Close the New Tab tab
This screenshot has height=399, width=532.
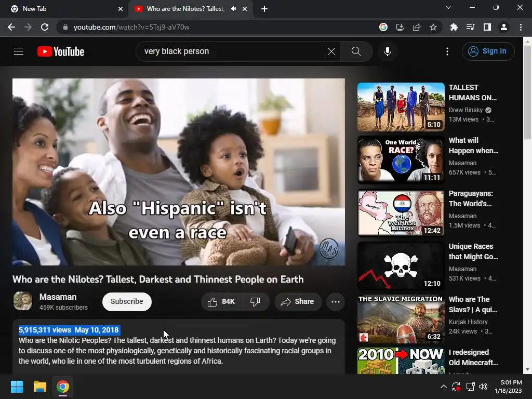coord(121,9)
